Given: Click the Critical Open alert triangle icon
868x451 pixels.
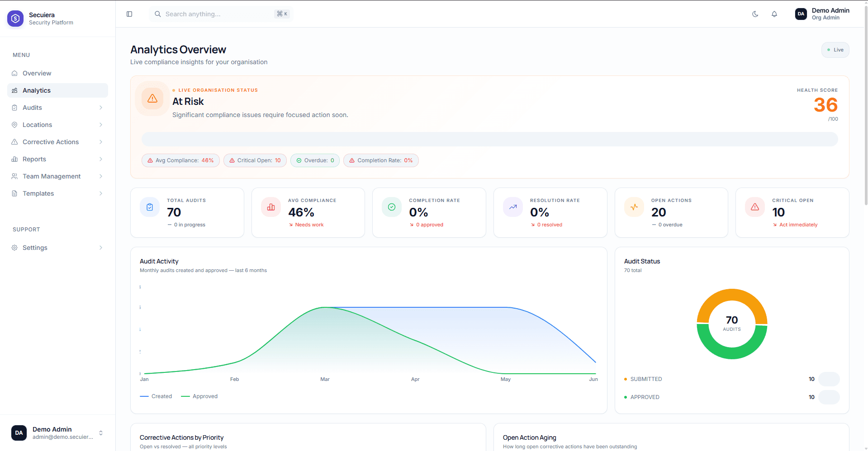Looking at the screenshot, I should [755, 207].
